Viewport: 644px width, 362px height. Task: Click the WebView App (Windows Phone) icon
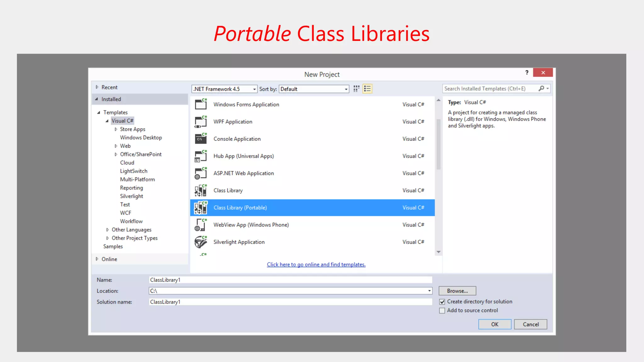[201, 225]
